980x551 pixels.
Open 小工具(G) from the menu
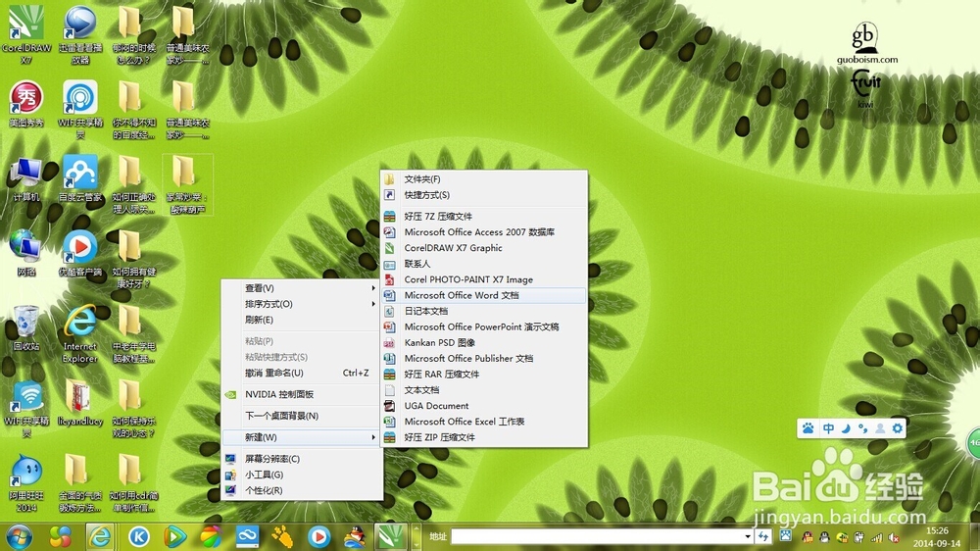click(302, 475)
